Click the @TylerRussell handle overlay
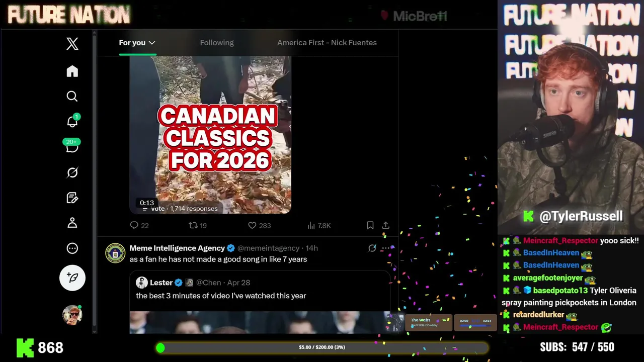Viewport: 644px width, 362px height. [581, 216]
